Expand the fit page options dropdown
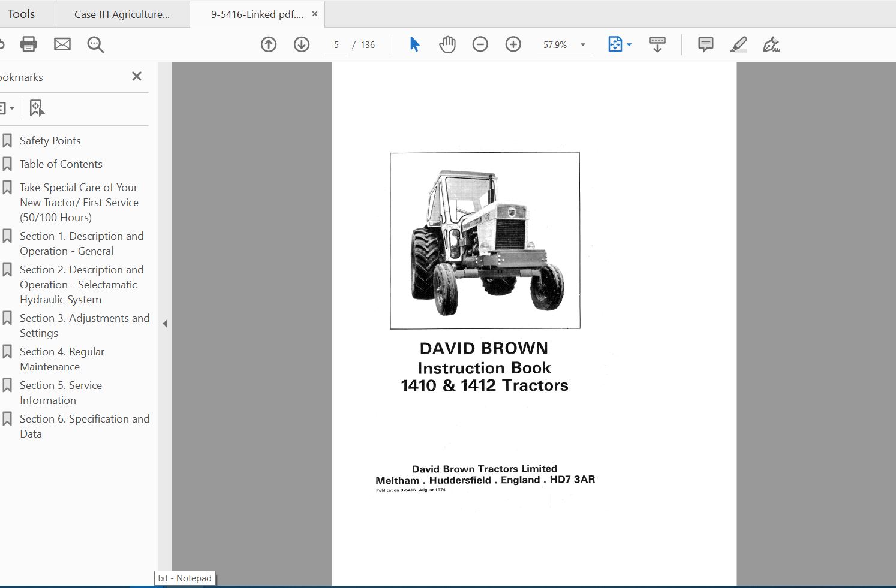This screenshot has height=588, width=896. coord(629,45)
